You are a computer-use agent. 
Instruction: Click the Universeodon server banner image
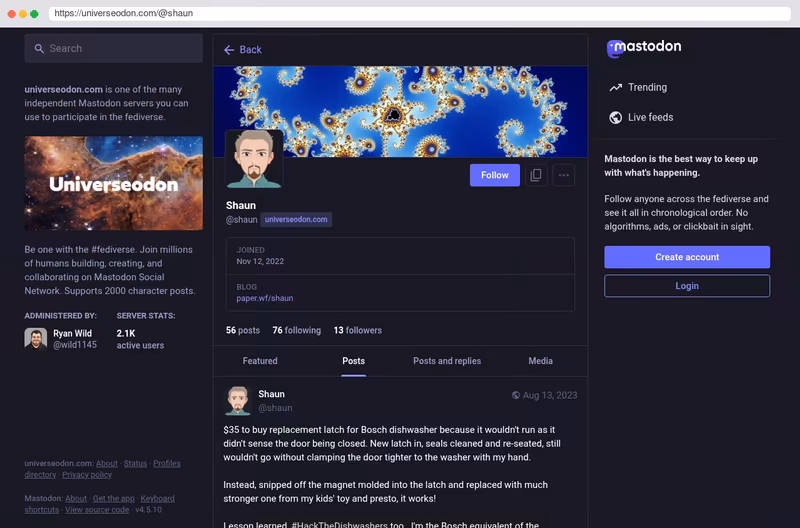coord(114,183)
